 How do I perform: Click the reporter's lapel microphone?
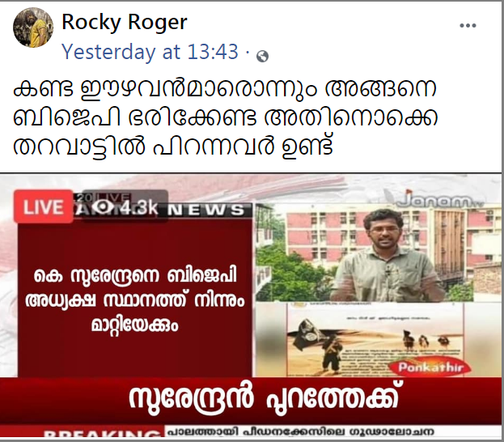pyautogui.click(x=388, y=272)
